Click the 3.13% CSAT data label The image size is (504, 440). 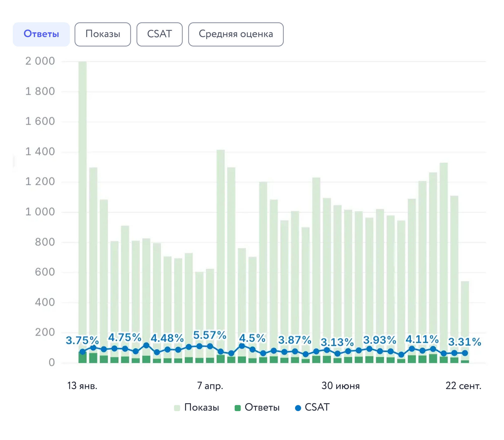coord(337,342)
